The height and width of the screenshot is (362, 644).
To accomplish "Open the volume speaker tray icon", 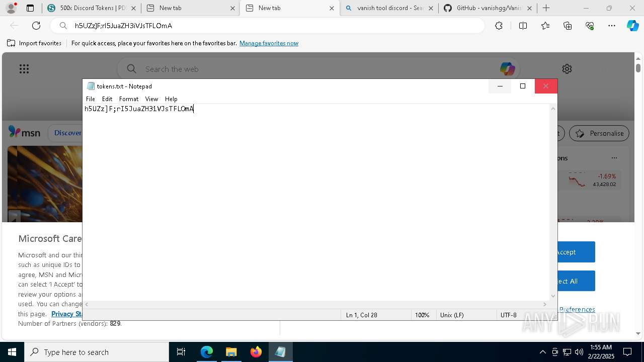I will [x=579, y=352].
